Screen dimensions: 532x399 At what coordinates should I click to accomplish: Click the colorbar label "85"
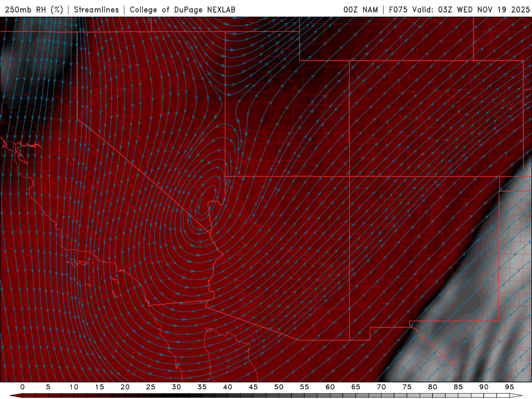click(x=458, y=387)
